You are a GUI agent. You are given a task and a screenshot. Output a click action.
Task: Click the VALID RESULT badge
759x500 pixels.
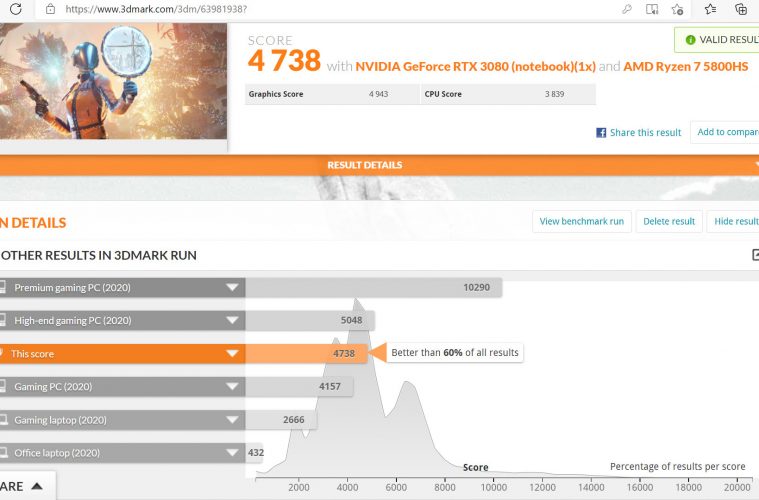[x=717, y=40]
